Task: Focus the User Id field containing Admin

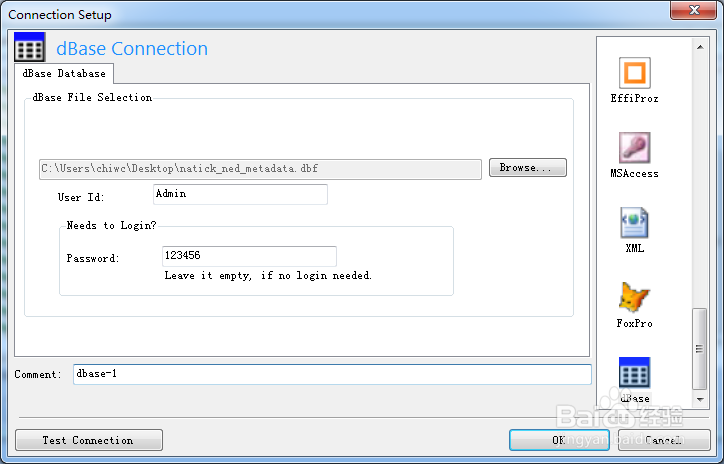Action: click(240, 194)
